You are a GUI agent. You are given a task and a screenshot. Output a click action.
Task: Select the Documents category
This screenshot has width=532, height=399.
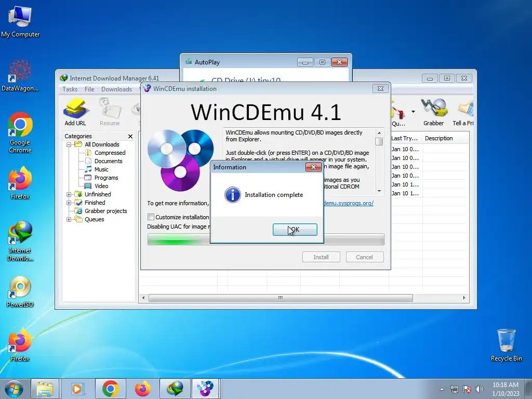pos(108,161)
